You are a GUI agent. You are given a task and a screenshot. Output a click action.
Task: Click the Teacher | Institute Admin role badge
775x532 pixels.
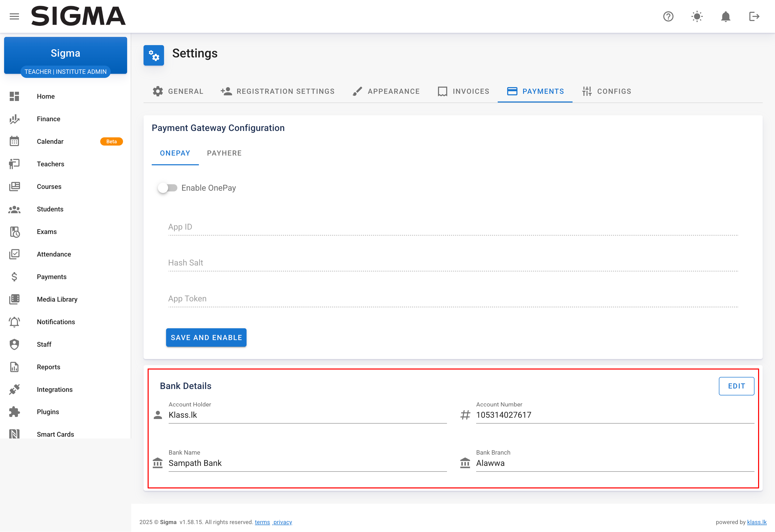tap(65, 72)
